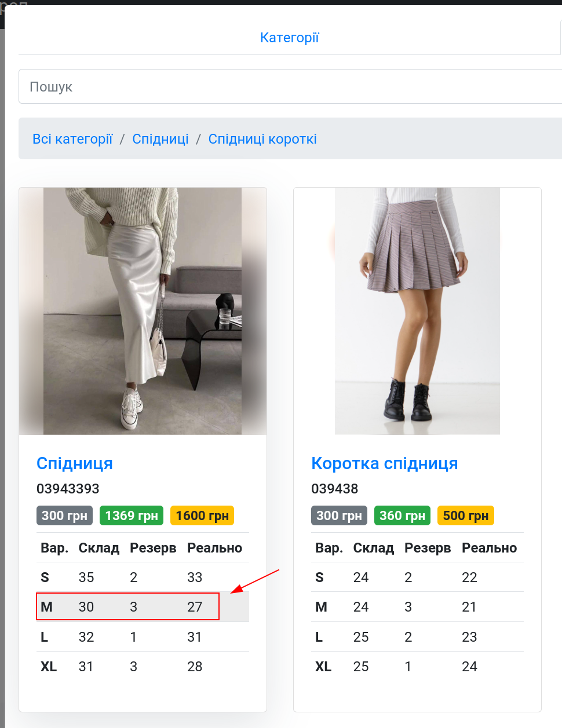
Task: Click the yellow 500 грн price badge
Action: click(x=466, y=515)
